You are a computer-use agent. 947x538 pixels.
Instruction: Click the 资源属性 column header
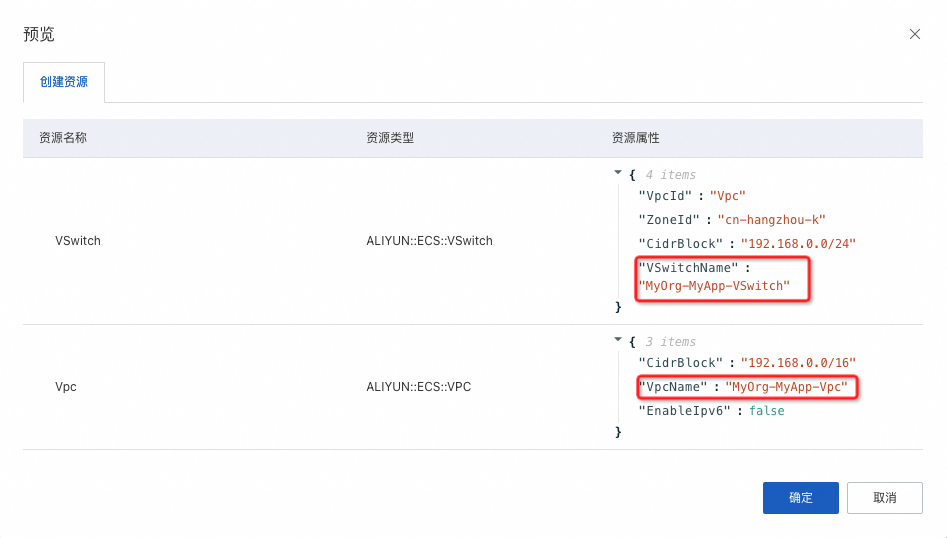[x=636, y=138]
